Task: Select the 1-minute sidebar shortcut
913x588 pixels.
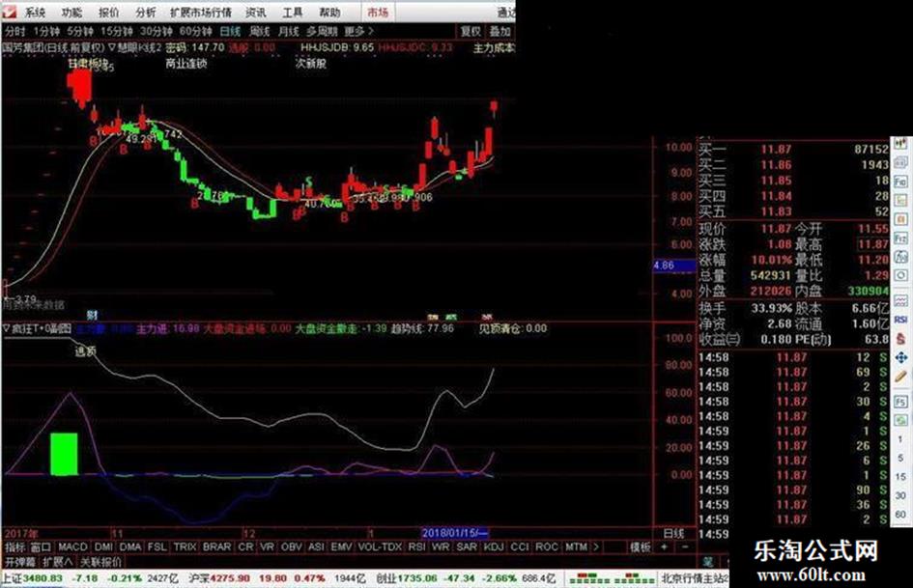Action: tap(900, 439)
